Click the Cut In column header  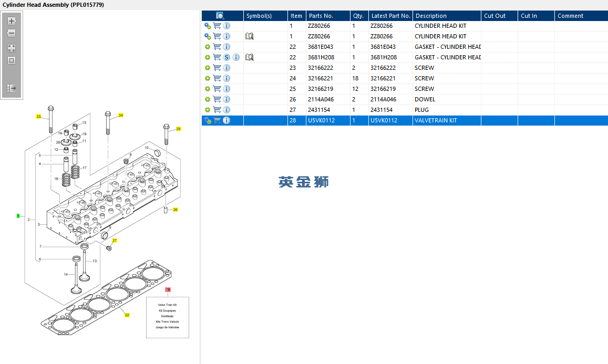(536, 16)
